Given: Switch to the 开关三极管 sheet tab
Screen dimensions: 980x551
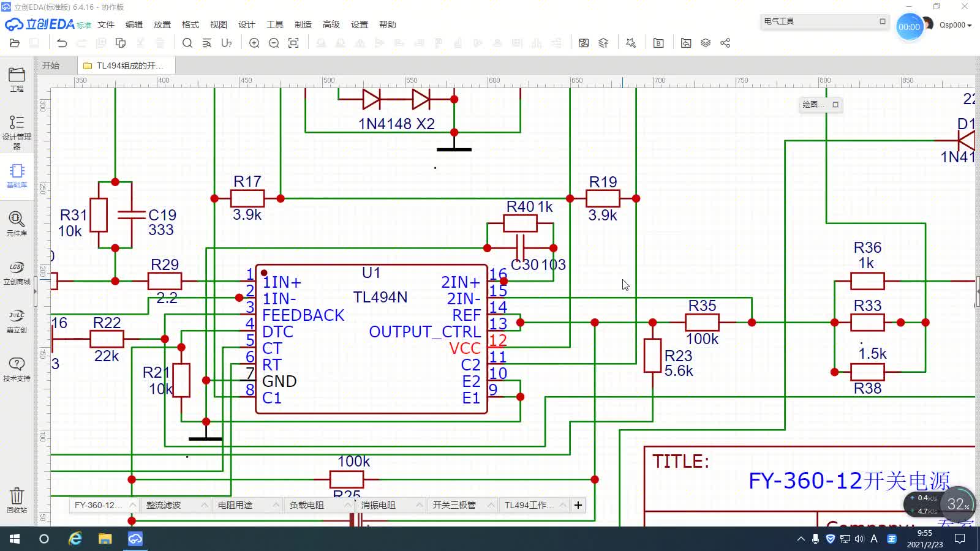Looking at the screenshot, I should pos(454,505).
